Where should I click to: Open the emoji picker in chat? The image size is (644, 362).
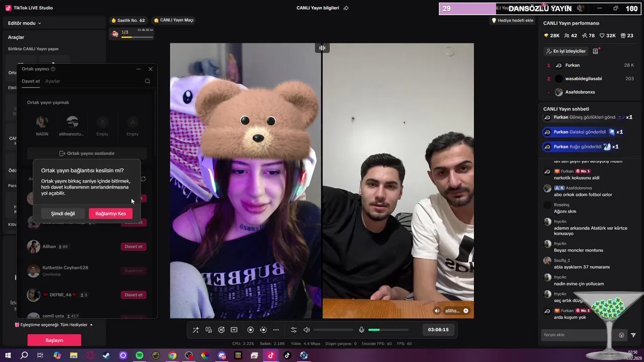[x=621, y=335]
